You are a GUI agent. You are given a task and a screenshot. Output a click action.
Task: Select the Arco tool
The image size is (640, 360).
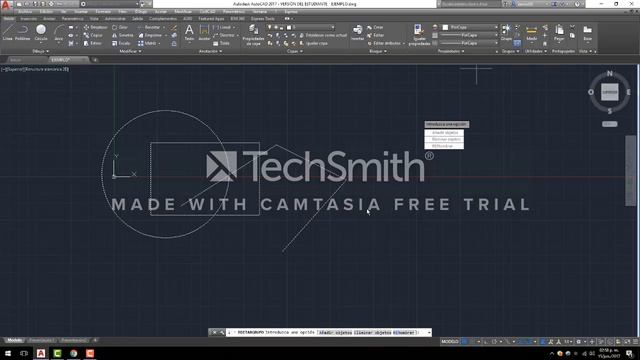tap(59, 32)
